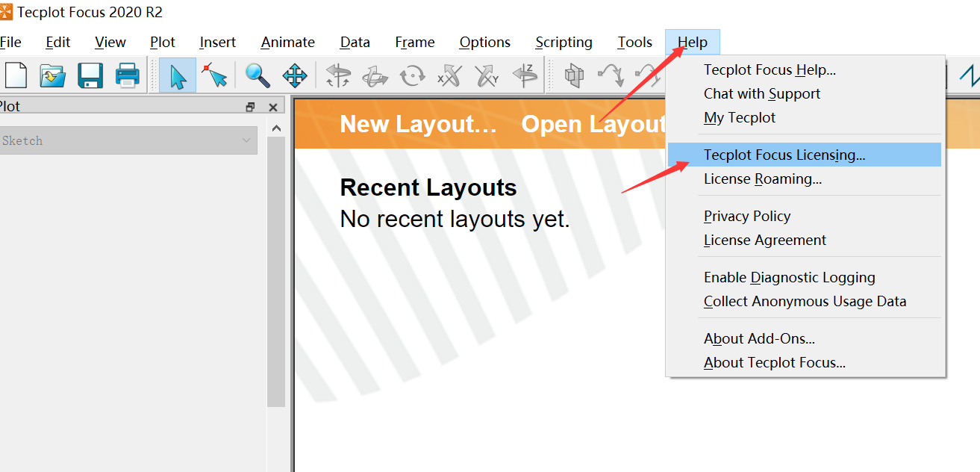Open the Sketch plot type dropdown

[127, 140]
